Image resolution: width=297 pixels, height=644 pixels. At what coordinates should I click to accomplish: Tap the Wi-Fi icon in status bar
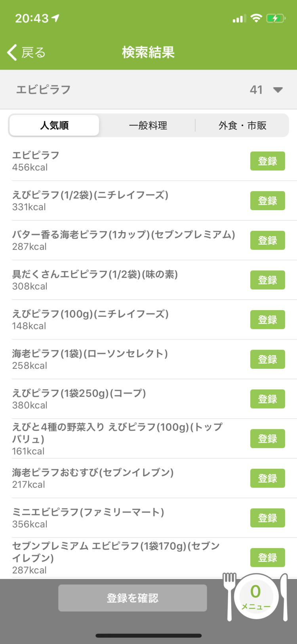tap(256, 18)
